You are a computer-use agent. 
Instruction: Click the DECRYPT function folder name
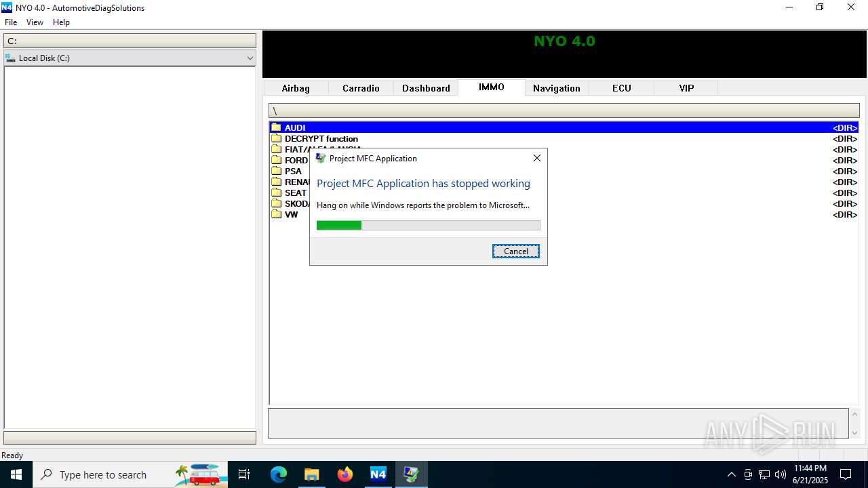[321, 138]
